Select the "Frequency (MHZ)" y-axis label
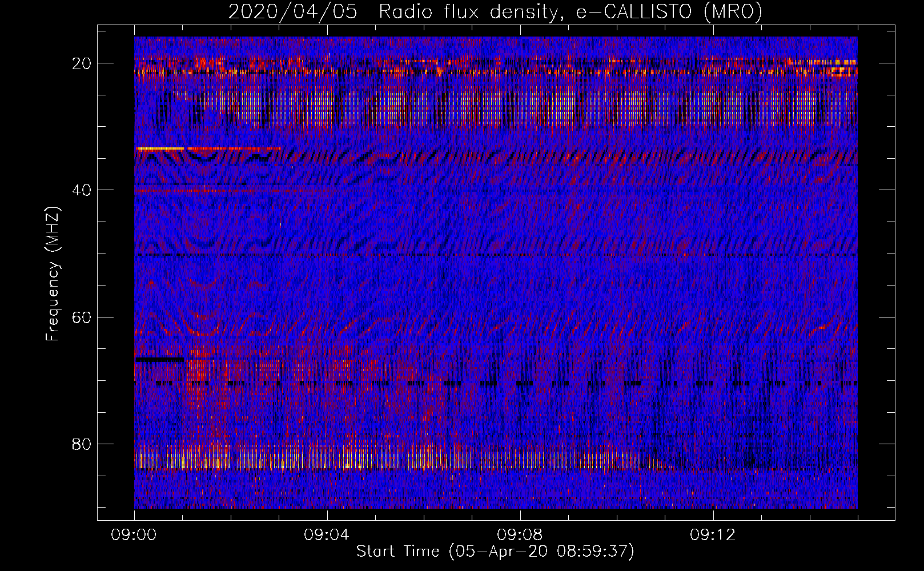924x571 pixels. pos(53,274)
